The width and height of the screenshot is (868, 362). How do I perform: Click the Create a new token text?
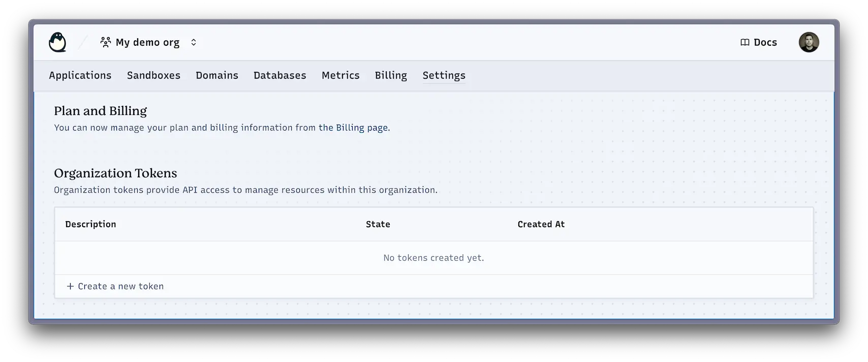(120, 286)
